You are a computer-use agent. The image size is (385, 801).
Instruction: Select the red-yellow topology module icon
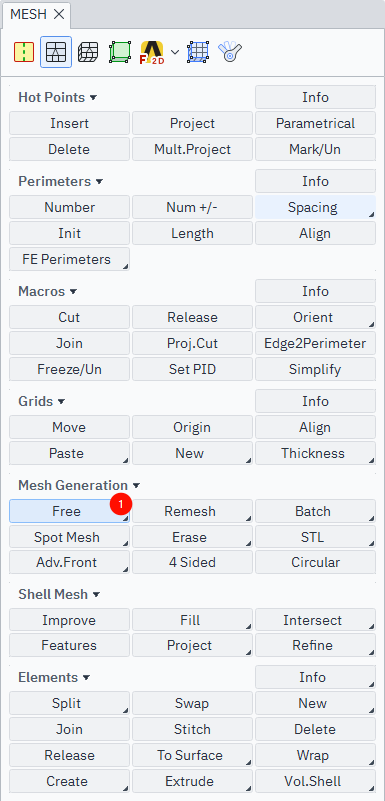click(24, 52)
